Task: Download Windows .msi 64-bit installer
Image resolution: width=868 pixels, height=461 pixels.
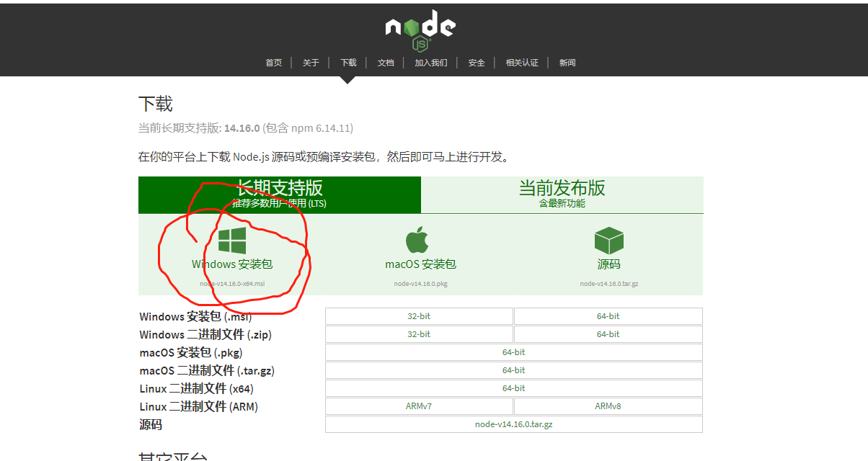Action: pyautogui.click(x=608, y=316)
